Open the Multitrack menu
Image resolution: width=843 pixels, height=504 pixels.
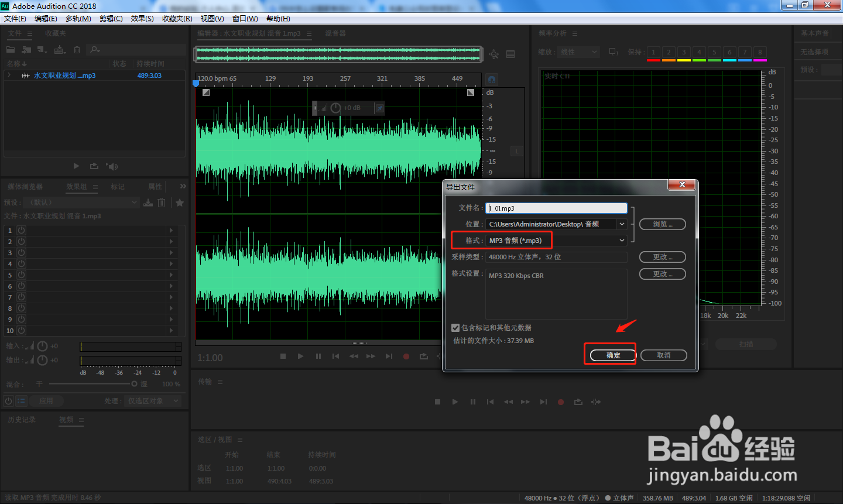pos(78,19)
